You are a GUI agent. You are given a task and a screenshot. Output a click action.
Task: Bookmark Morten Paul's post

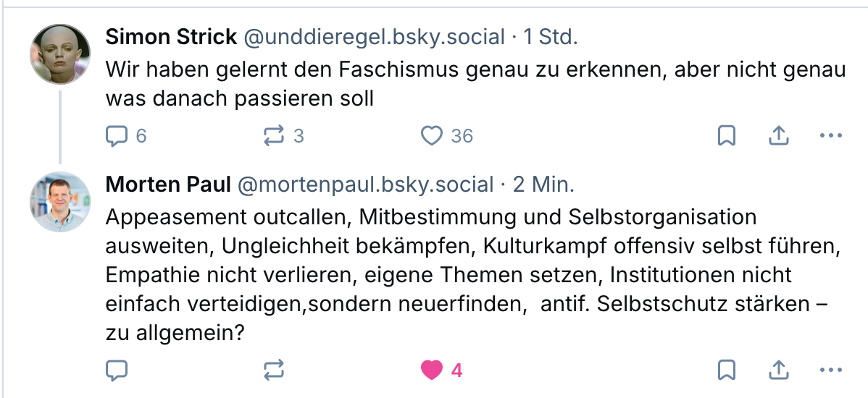(x=727, y=371)
